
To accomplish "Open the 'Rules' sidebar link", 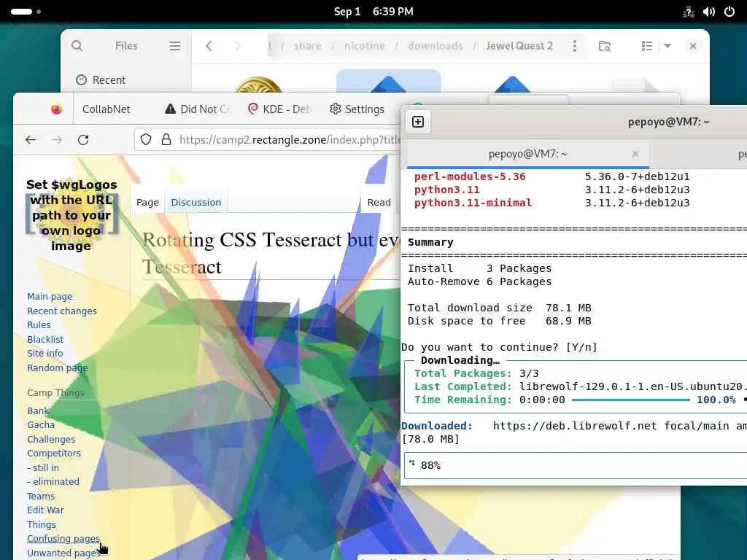I will click(39, 324).
